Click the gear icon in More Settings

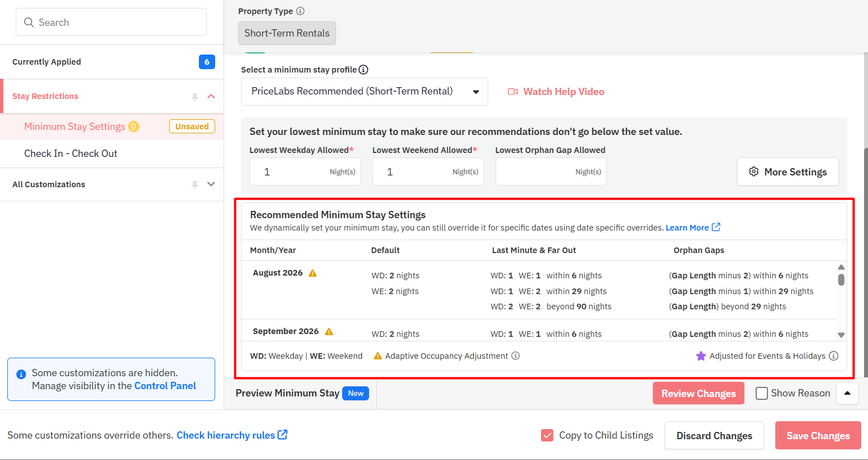pyautogui.click(x=754, y=172)
